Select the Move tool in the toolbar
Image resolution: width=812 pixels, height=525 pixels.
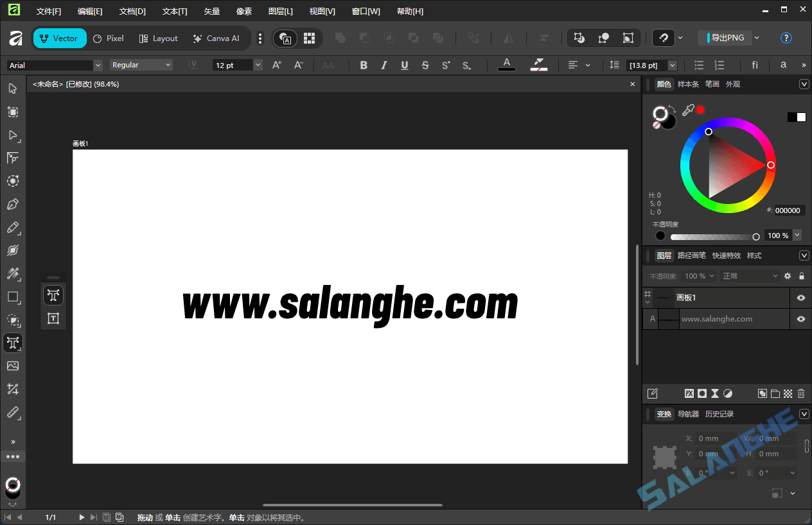(13, 89)
